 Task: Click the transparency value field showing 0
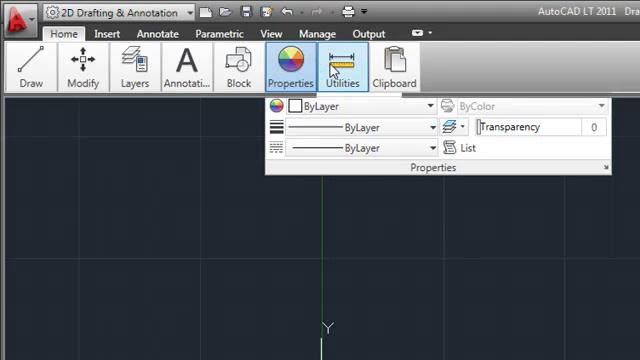coord(594,127)
